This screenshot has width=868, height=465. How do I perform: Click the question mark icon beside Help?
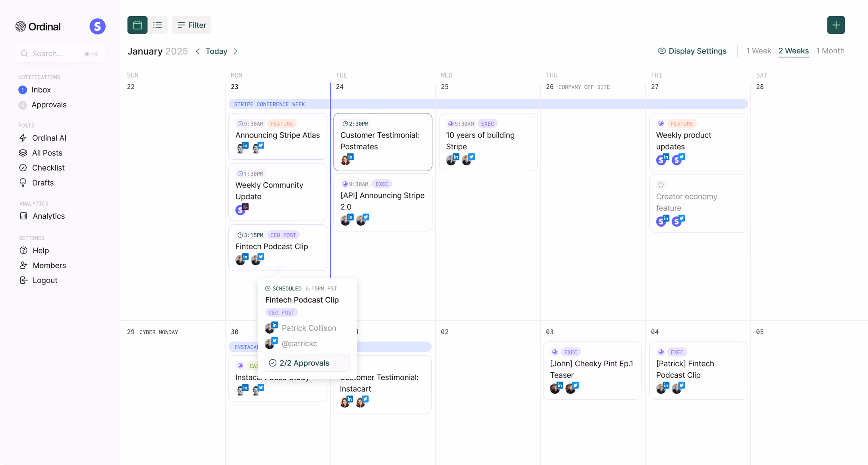point(24,250)
